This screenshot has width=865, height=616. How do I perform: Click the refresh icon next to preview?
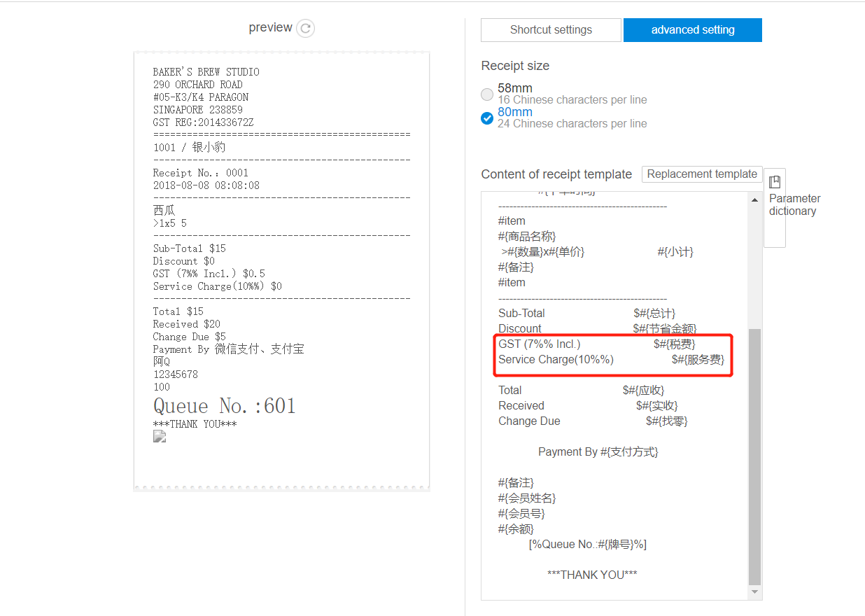(x=305, y=28)
